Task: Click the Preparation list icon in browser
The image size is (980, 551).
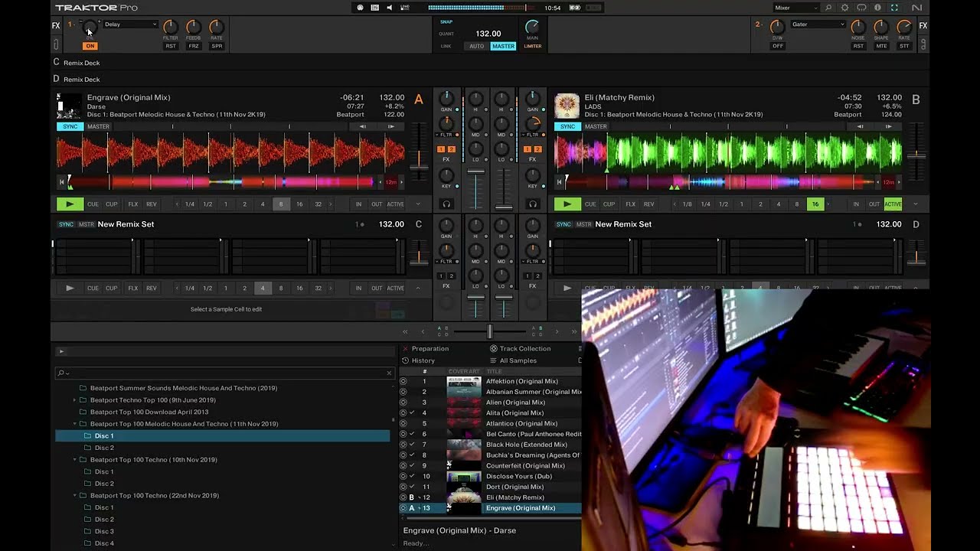Action: point(406,349)
